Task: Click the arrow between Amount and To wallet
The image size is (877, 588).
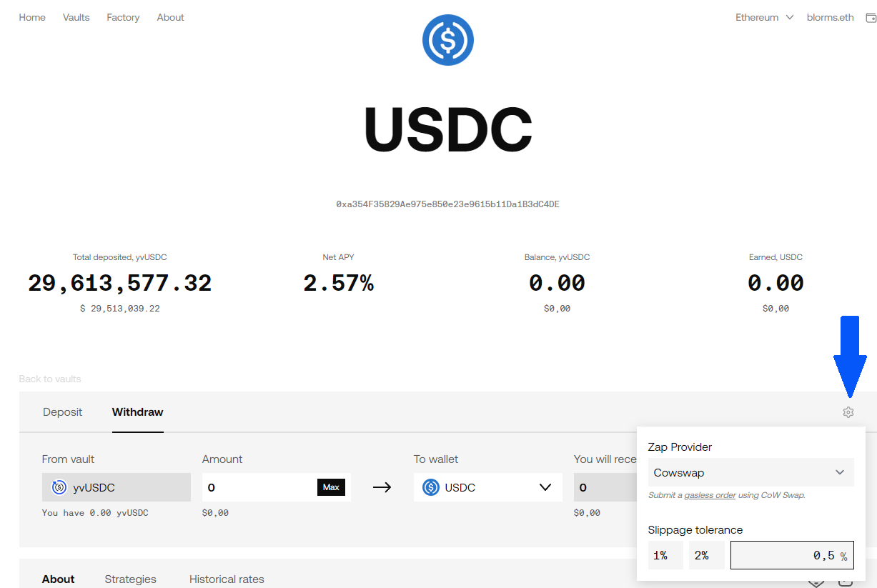Action: pos(382,488)
